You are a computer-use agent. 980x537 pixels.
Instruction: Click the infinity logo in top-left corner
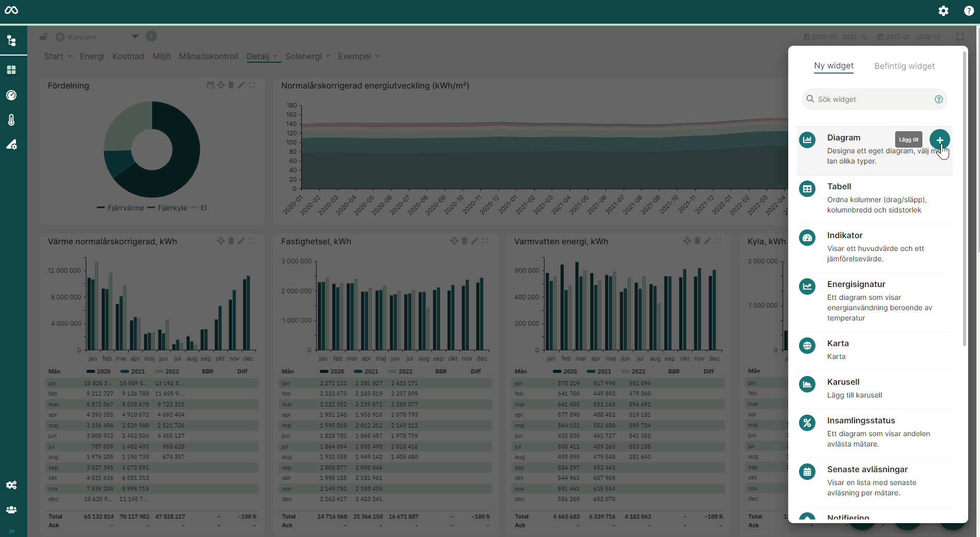coord(11,10)
